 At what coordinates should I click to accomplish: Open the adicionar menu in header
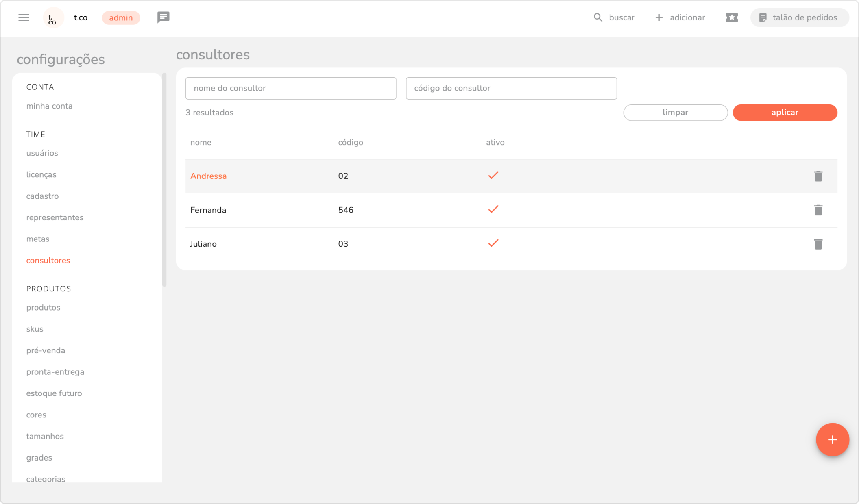coord(680,17)
